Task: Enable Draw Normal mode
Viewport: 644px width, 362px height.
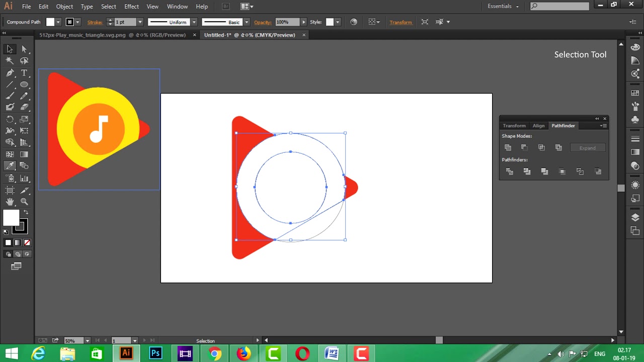Action: tap(8, 254)
